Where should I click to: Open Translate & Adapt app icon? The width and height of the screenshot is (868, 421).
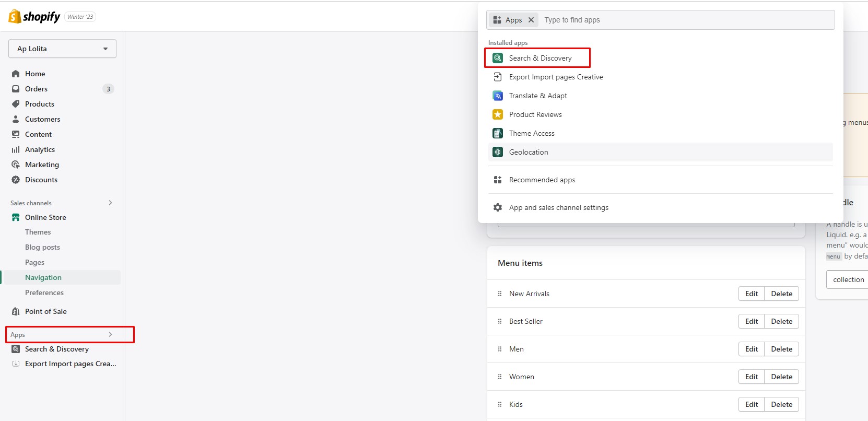coord(498,96)
